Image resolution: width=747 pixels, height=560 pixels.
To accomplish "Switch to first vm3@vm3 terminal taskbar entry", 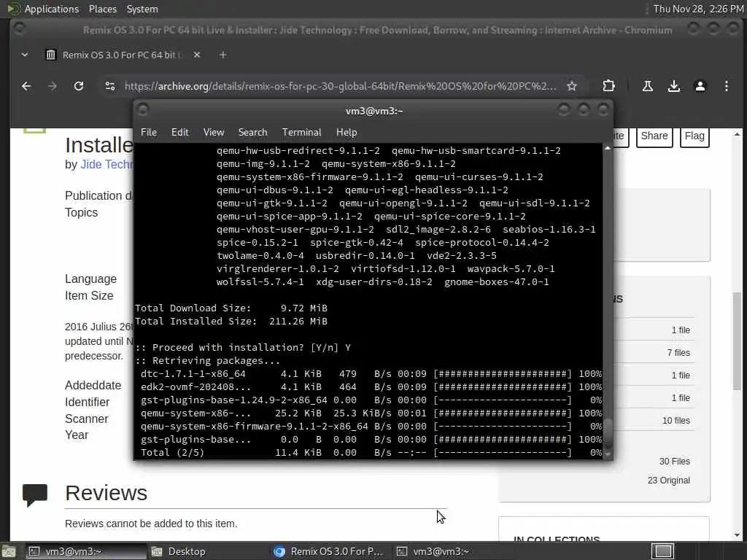I will (86, 551).
